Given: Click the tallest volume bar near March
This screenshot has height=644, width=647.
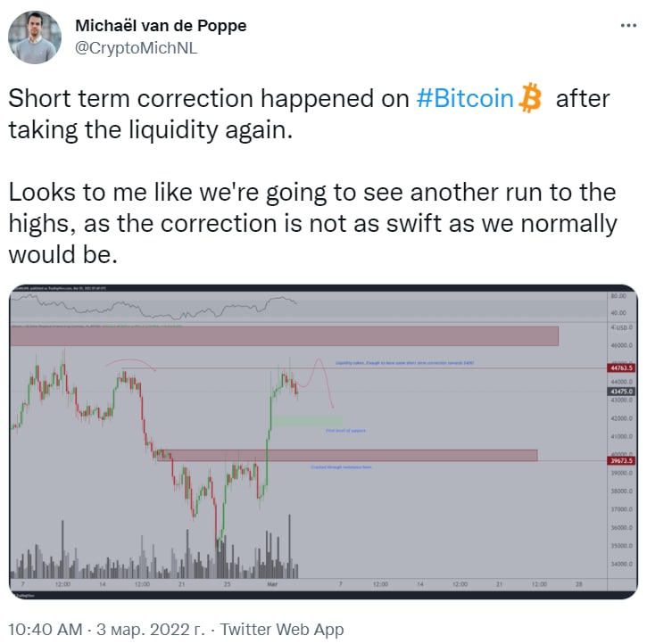Looking at the screenshot, I should point(289,546).
